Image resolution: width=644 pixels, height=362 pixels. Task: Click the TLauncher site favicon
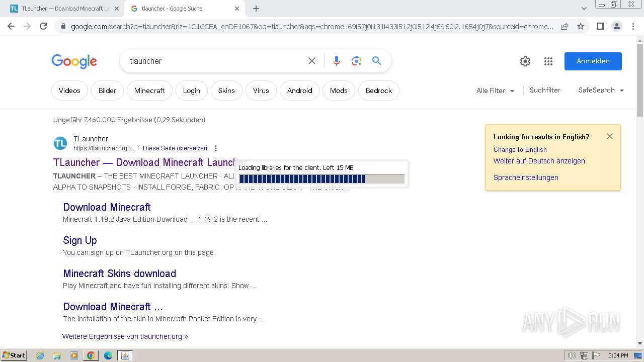(x=60, y=143)
